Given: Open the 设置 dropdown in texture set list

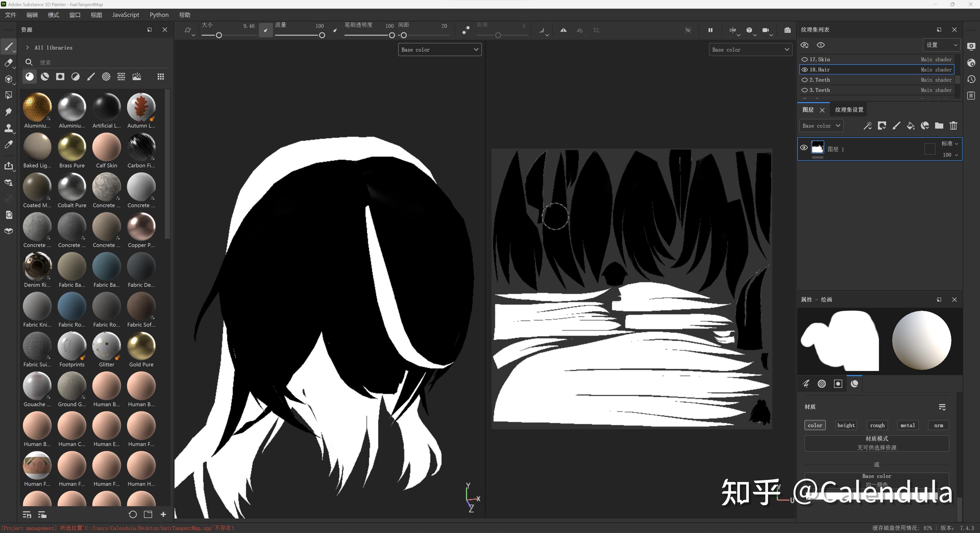Looking at the screenshot, I should point(941,45).
